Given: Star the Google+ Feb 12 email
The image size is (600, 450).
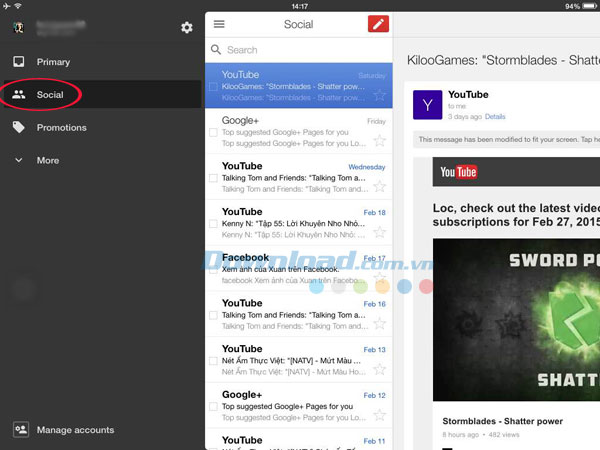Looking at the screenshot, I should point(379,415).
